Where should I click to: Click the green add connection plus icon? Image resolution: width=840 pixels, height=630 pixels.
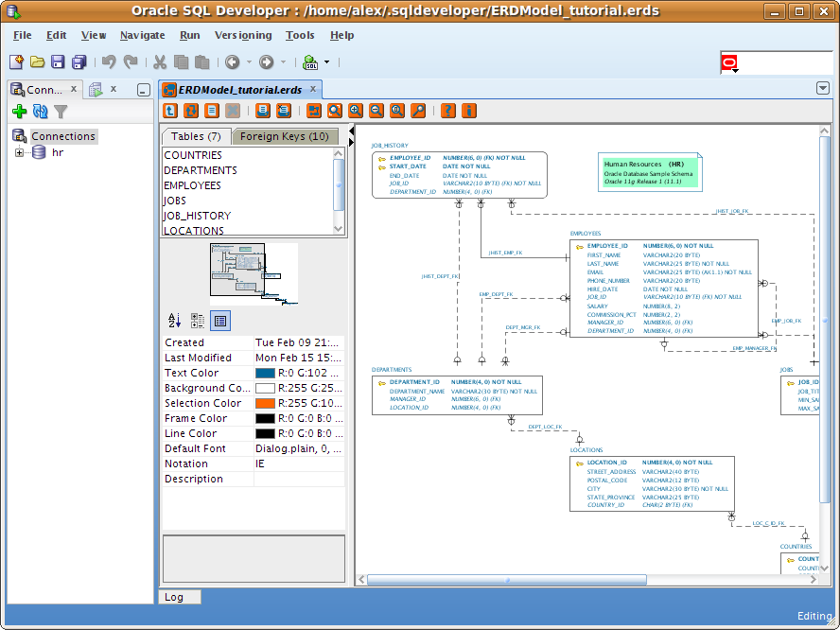(x=19, y=112)
